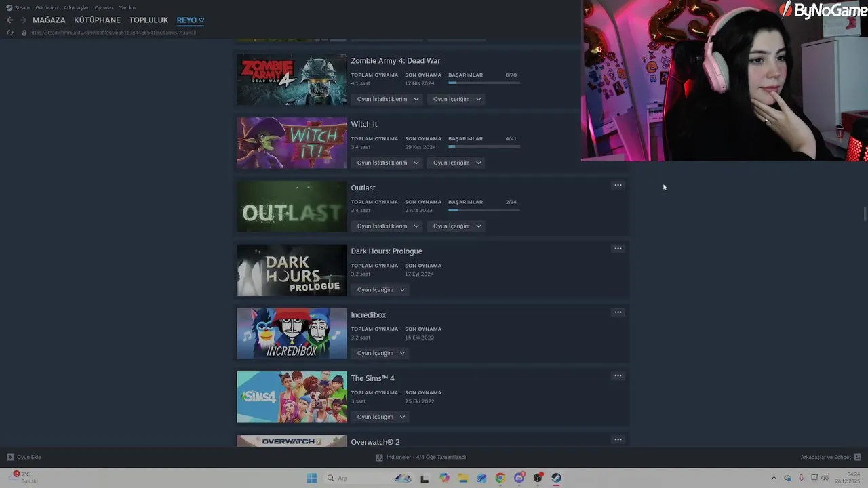Click the page's vertical scrollbar thumb
Screen dimensions: 868x488
(x=865, y=213)
